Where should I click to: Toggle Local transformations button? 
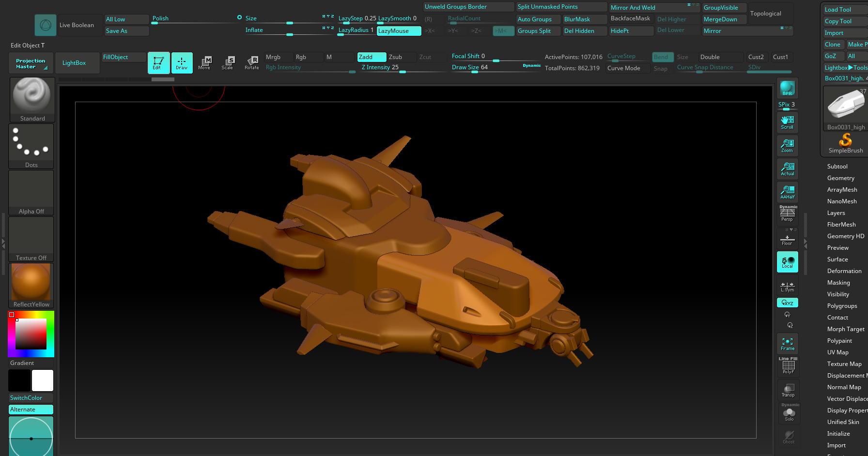click(x=787, y=262)
